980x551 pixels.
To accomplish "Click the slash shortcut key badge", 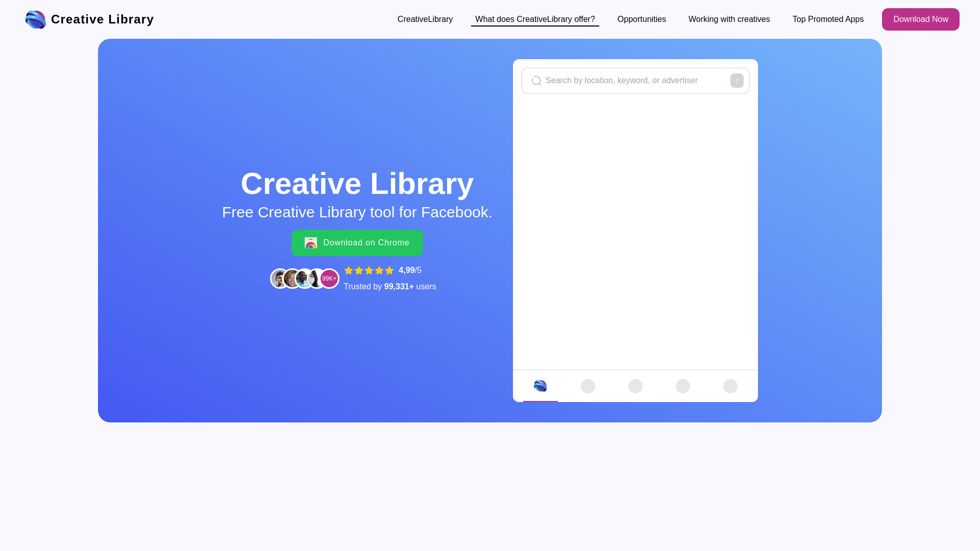I will coord(737,81).
